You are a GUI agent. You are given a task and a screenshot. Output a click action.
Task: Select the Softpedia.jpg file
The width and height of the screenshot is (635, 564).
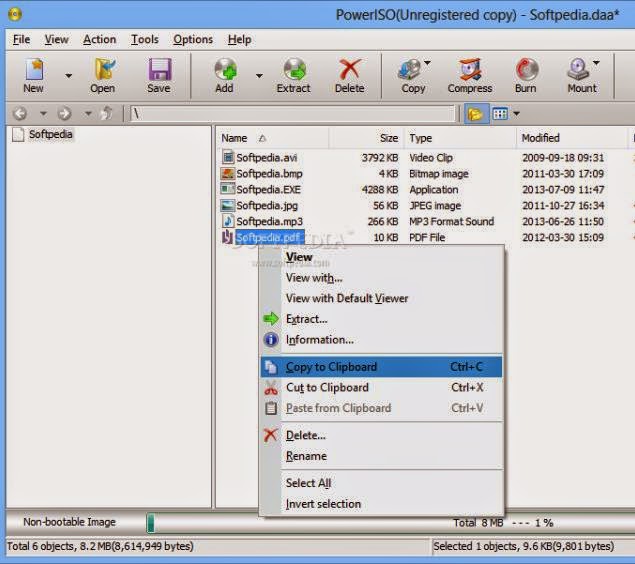coord(267,205)
